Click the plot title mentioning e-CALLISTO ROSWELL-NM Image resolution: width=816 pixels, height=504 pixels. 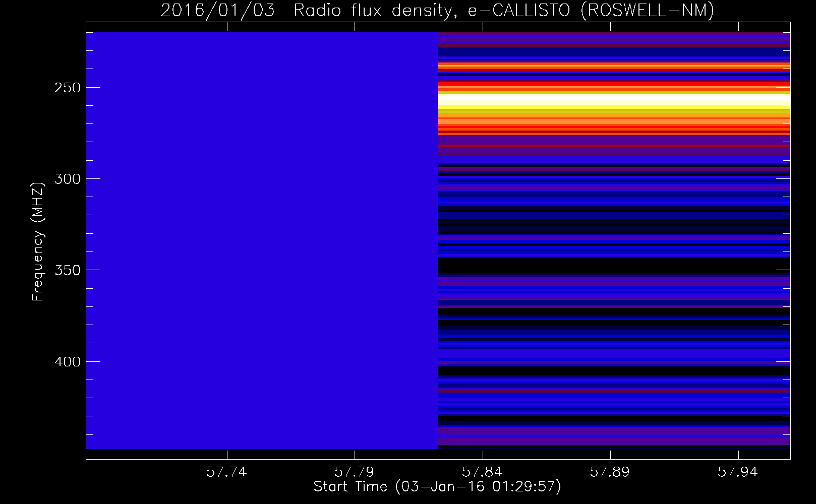coord(437,10)
